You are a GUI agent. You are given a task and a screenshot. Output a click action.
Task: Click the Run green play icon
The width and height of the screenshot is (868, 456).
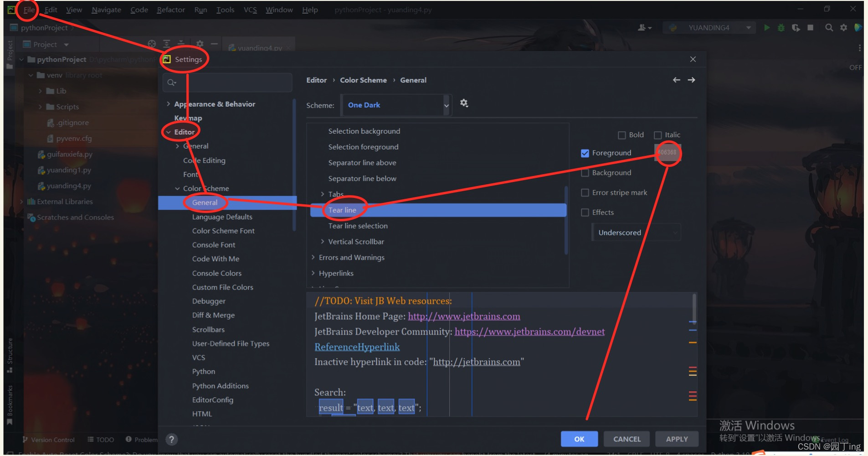[767, 28]
